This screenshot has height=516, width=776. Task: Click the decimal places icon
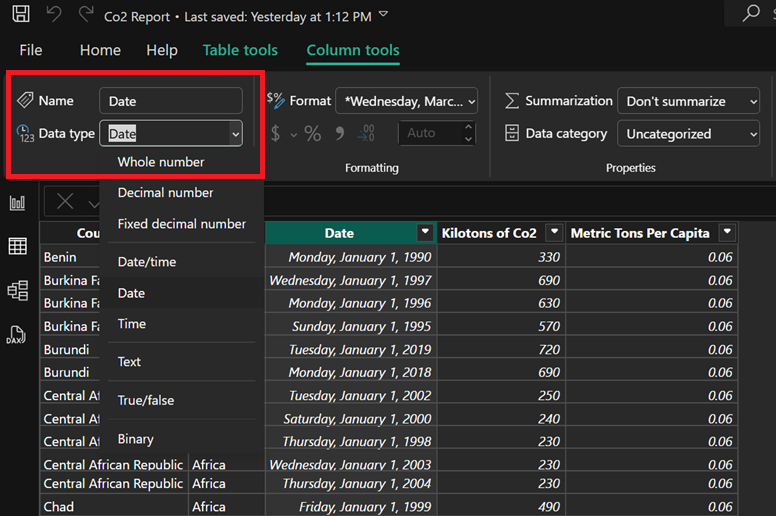tap(366, 133)
